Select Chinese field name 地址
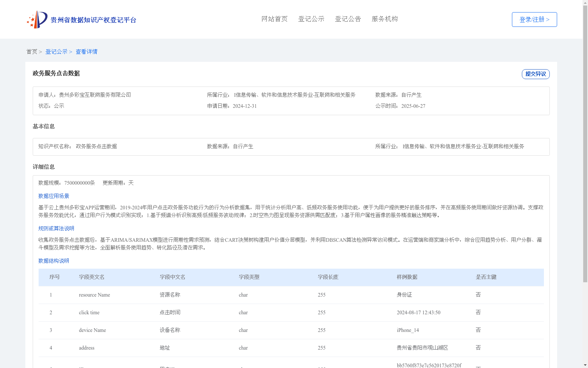 click(x=165, y=348)
